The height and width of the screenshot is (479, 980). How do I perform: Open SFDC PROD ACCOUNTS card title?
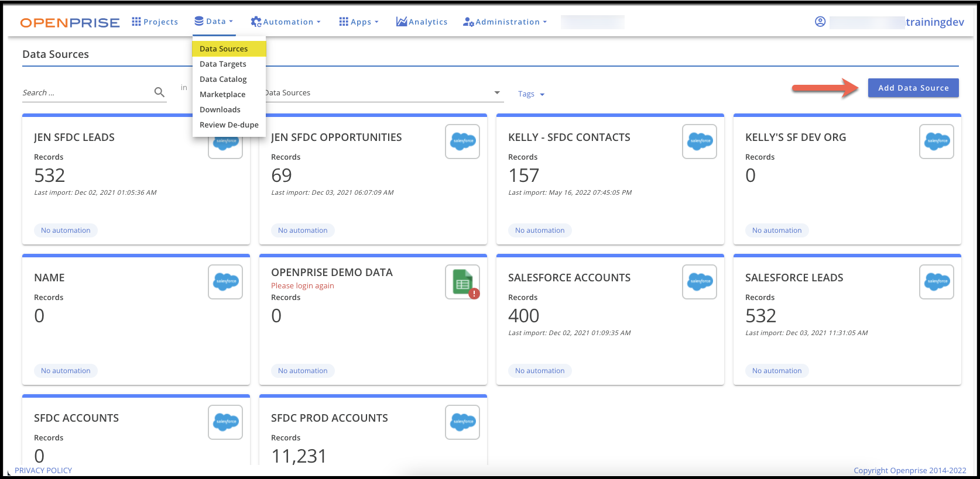(330, 418)
